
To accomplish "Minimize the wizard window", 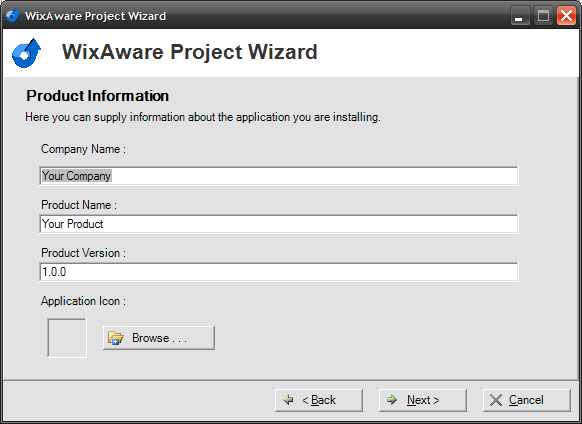I will (520, 16).
